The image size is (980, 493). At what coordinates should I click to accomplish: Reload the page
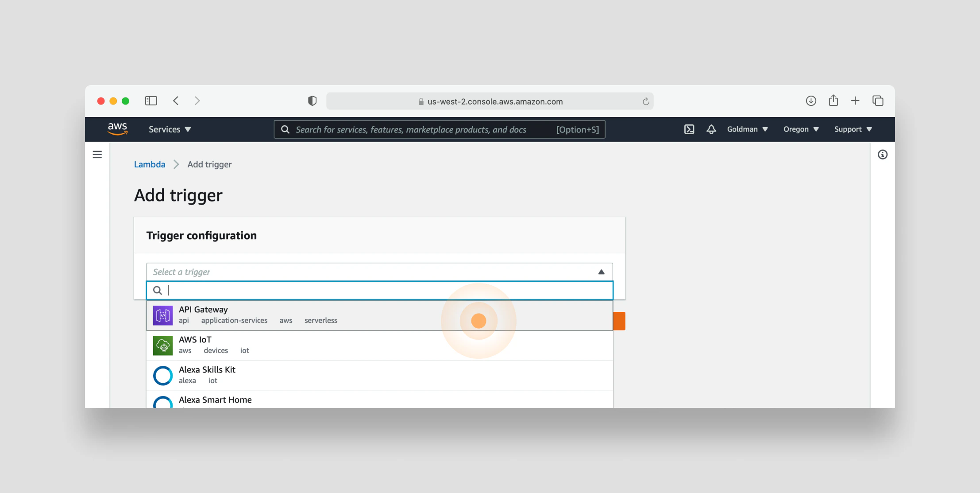click(646, 101)
